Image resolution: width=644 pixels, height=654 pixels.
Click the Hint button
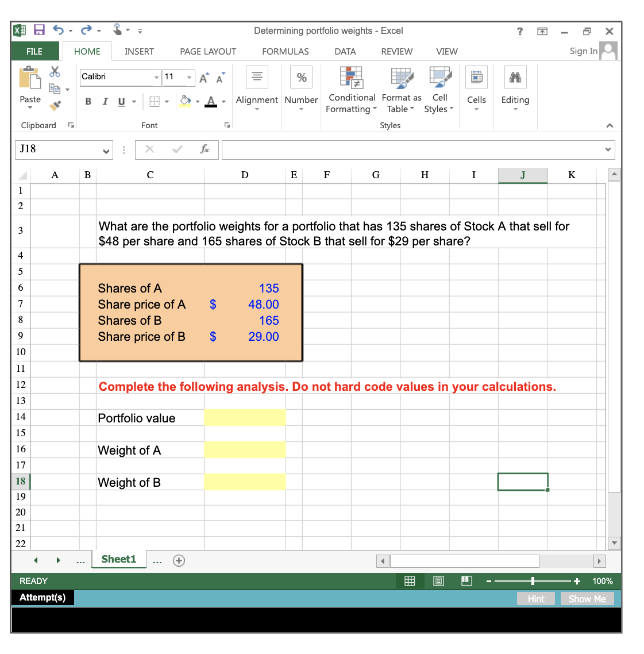tap(535, 598)
